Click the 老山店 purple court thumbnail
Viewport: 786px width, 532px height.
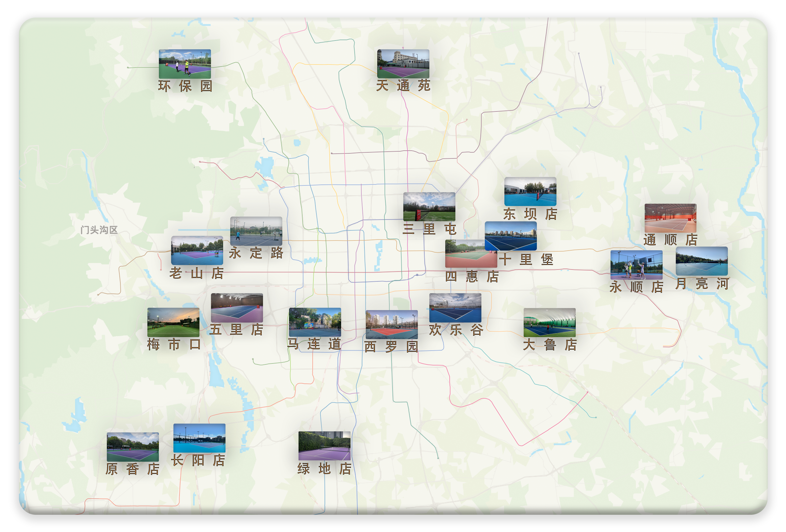[197, 250]
